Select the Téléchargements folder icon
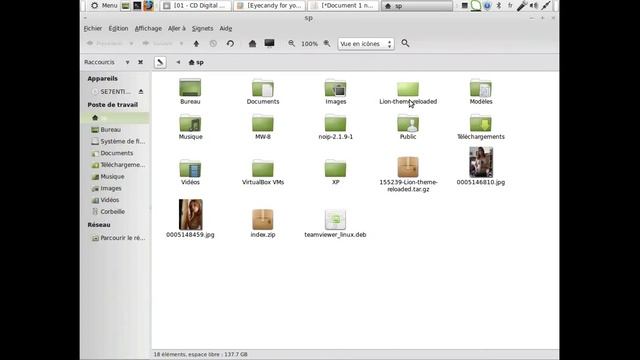 (x=481, y=123)
